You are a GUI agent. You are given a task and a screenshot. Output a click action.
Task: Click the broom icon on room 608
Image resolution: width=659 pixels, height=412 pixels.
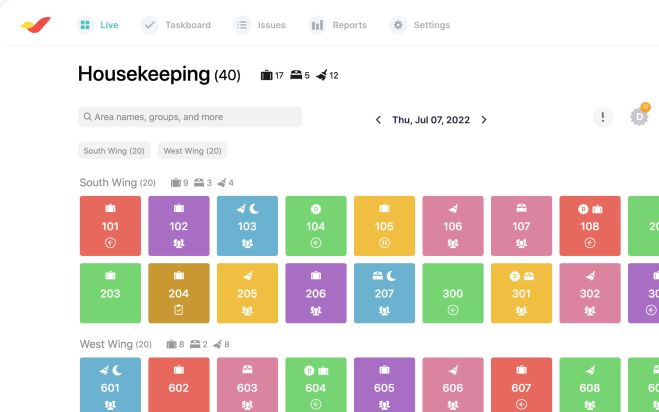[x=590, y=370]
